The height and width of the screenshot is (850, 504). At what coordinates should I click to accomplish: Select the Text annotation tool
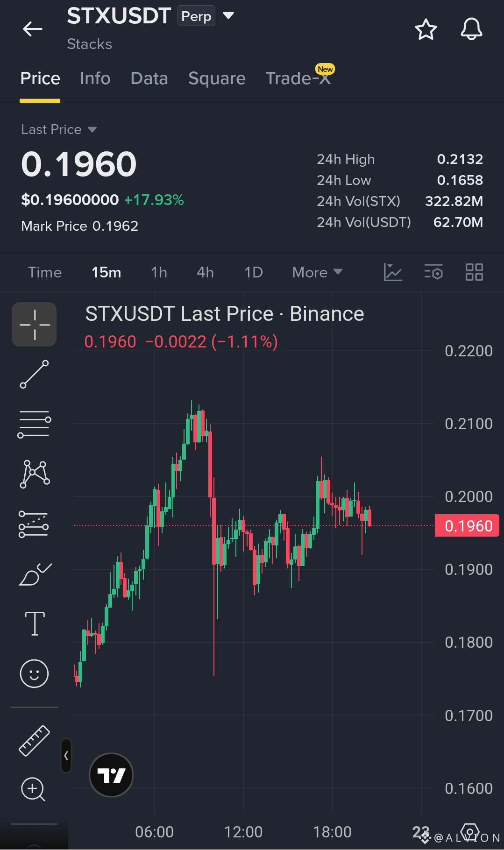point(35,623)
